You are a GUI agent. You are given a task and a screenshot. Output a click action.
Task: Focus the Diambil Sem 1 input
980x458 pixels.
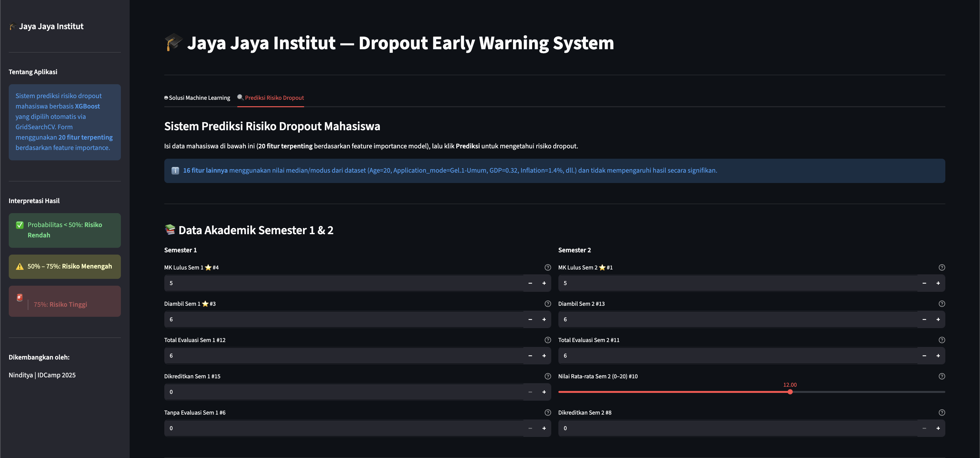(x=344, y=319)
